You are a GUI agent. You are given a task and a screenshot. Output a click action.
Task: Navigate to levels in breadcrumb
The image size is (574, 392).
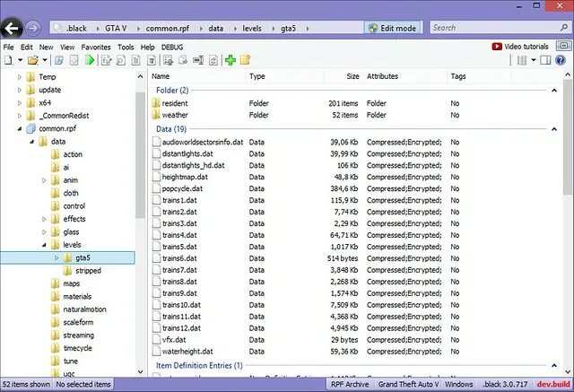pos(252,28)
